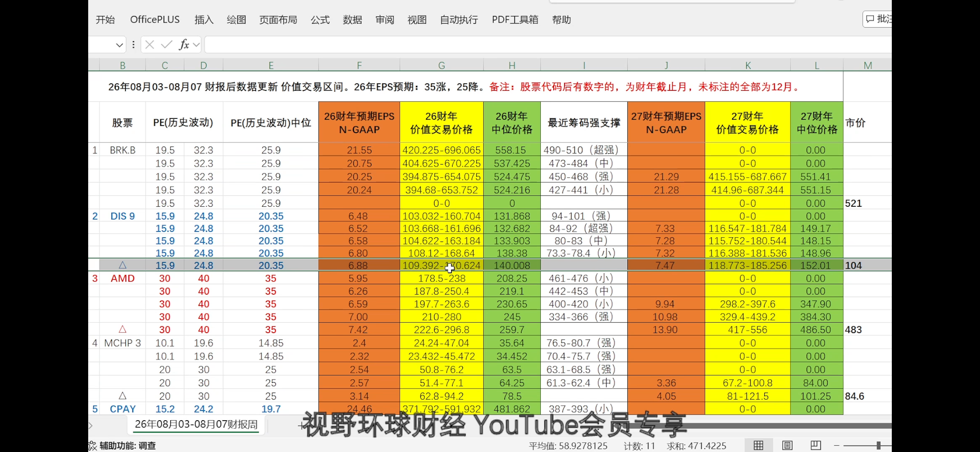
Task: Select cell 486.50 in AMD rows
Action: 817,330
